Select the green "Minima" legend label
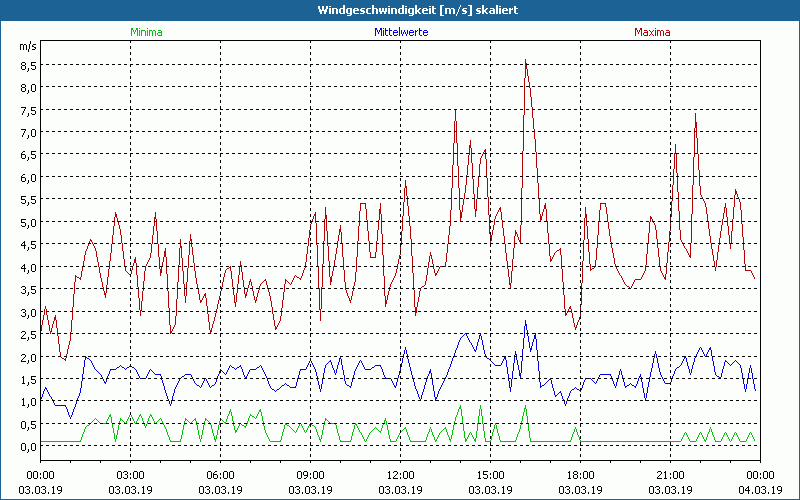The height and width of the screenshot is (500, 800). (x=146, y=32)
